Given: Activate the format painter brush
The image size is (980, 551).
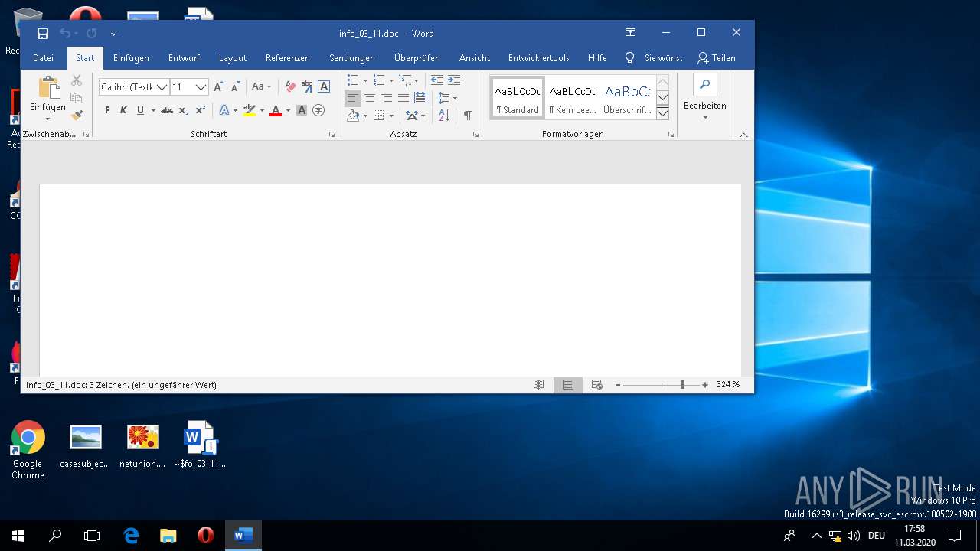Looking at the screenshot, I should pyautogui.click(x=77, y=116).
